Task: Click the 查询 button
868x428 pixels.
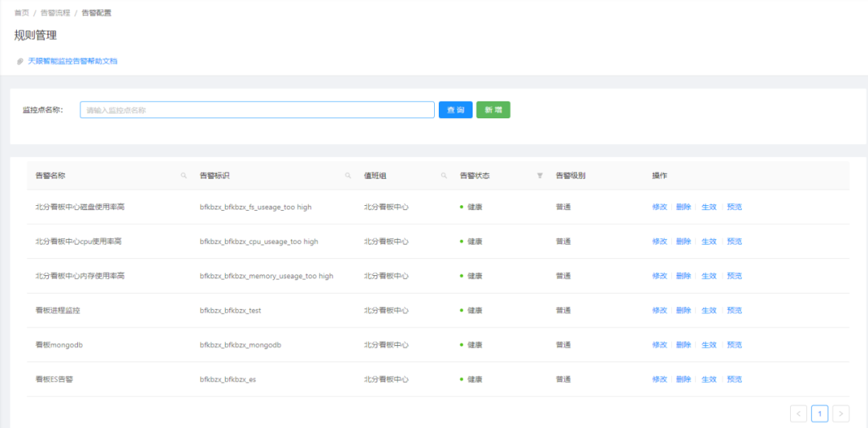Action: [456, 109]
